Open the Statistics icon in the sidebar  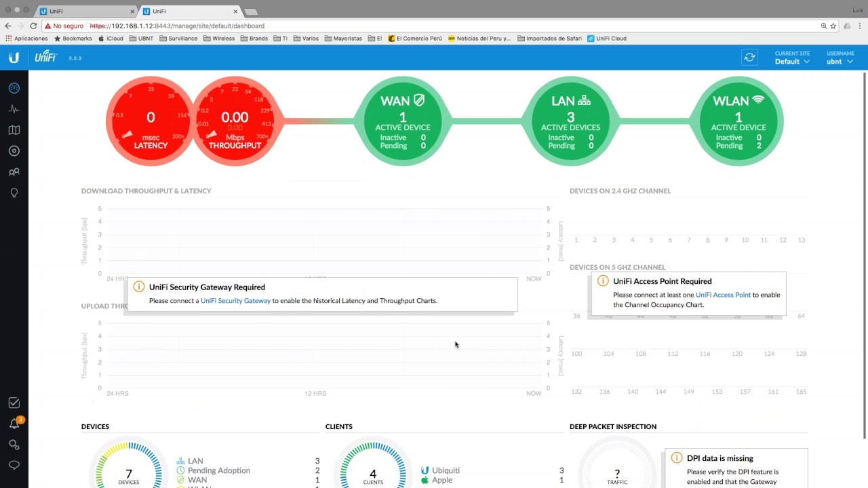(14, 109)
